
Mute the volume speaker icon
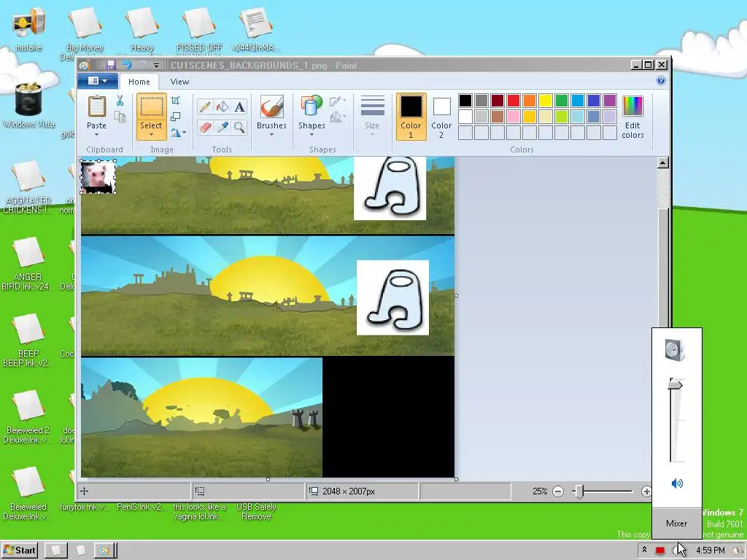click(x=677, y=484)
